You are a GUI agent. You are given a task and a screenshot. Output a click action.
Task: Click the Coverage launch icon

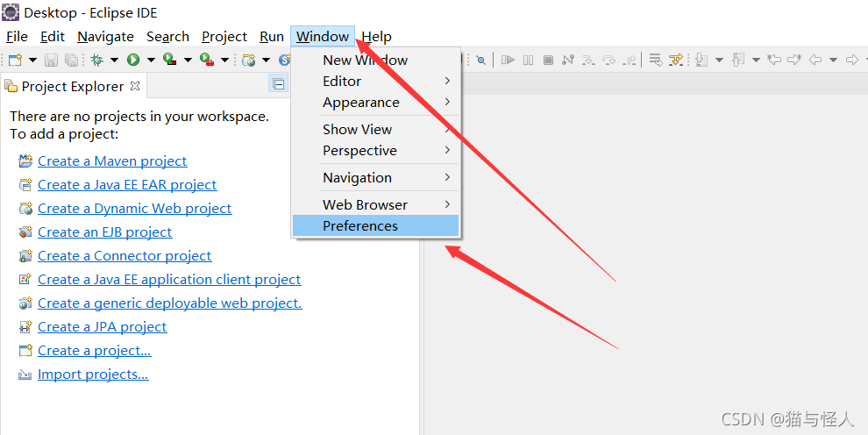pyautogui.click(x=170, y=60)
